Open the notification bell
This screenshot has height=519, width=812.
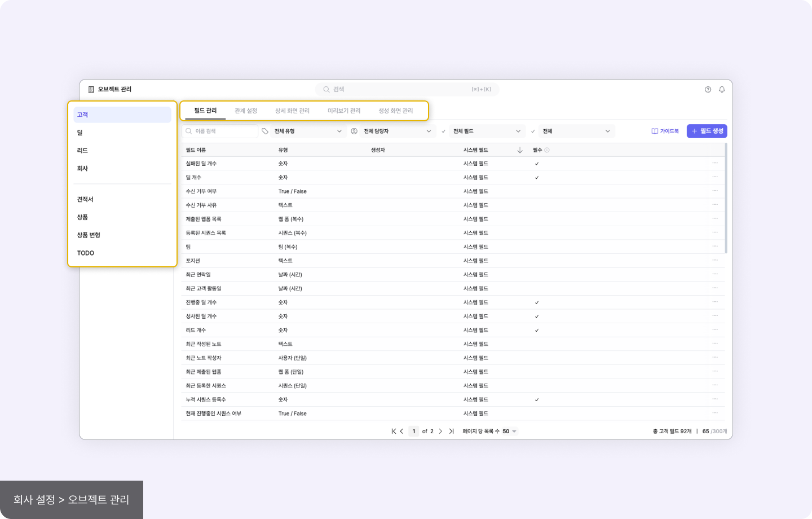tap(721, 90)
